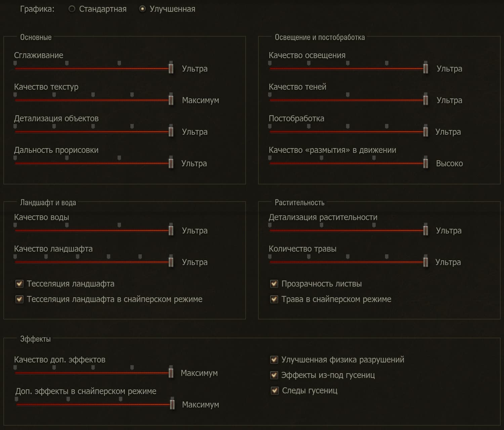The height and width of the screenshot is (430, 504).
Task: Click the Дальность прорисовки slider handle
Action: pyautogui.click(x=171, y=163)
